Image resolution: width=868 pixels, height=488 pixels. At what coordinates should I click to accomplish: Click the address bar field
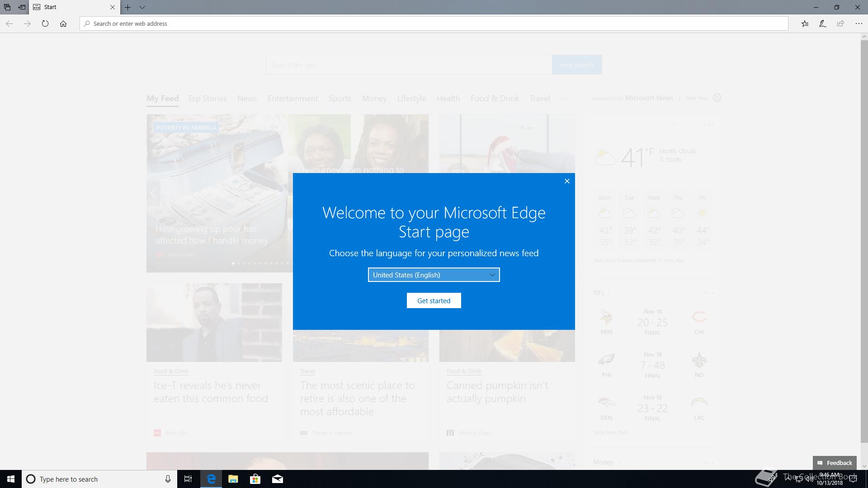point(434,23)
